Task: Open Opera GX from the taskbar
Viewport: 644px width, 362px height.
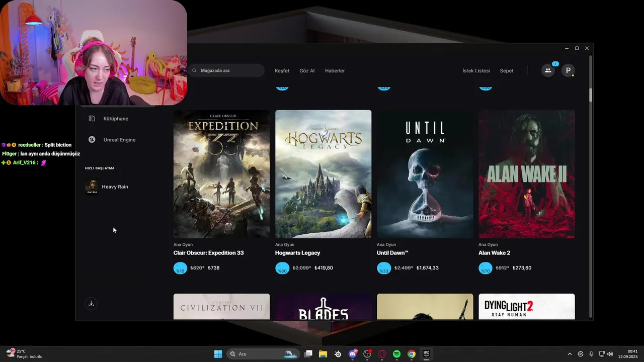Action: pyautogui.click(x=382, y=354)
